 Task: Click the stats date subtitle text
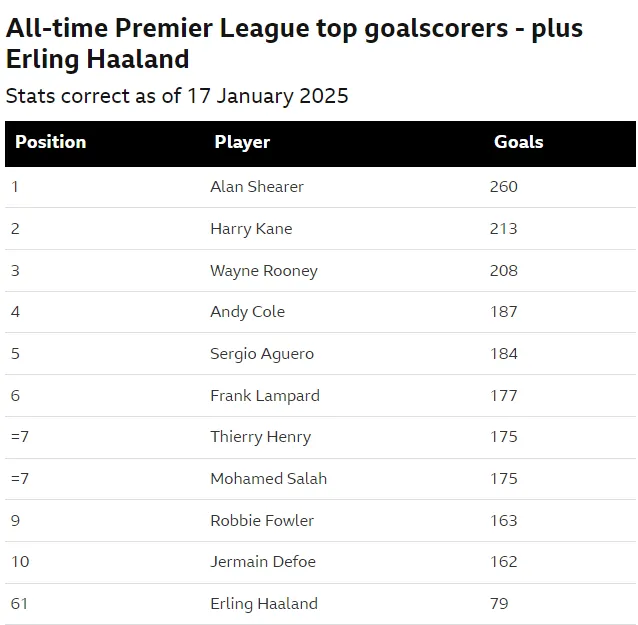[177, 96]
